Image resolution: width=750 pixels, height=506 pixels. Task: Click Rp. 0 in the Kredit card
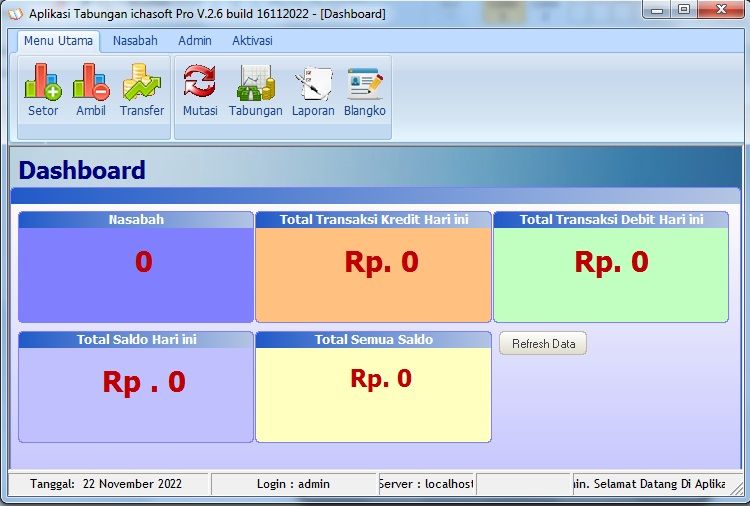[381, 262]
